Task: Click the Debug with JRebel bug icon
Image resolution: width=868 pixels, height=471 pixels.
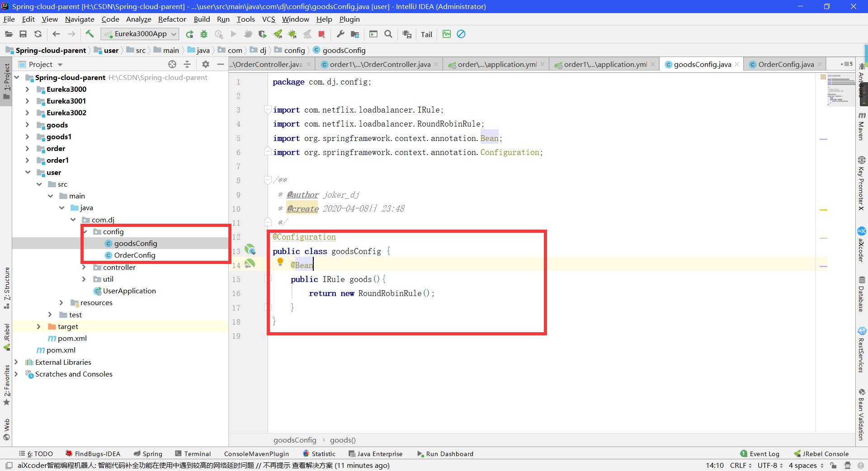Action: click(x=292, y=34)
